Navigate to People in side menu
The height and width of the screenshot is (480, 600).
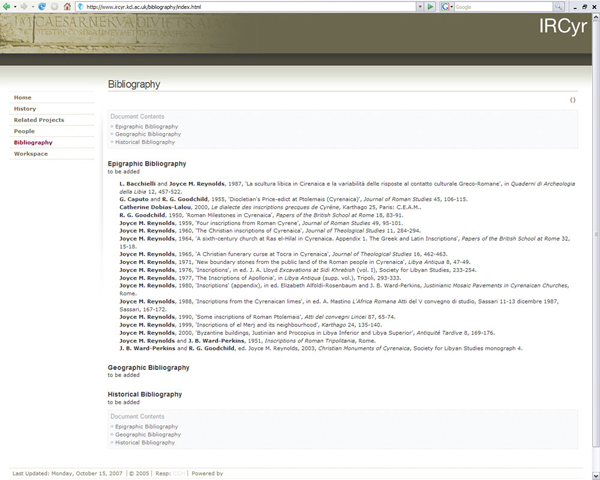coord(24,131)
